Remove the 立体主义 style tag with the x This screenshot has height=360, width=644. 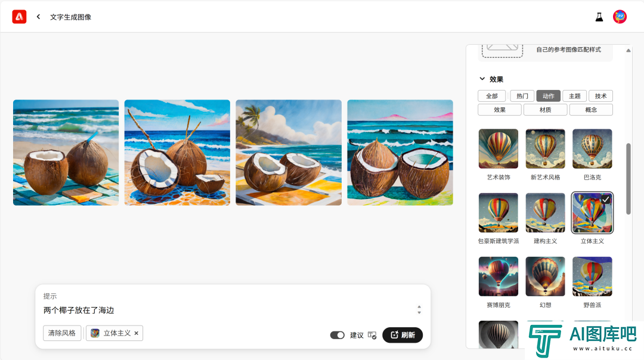click(x=137, y=333)
